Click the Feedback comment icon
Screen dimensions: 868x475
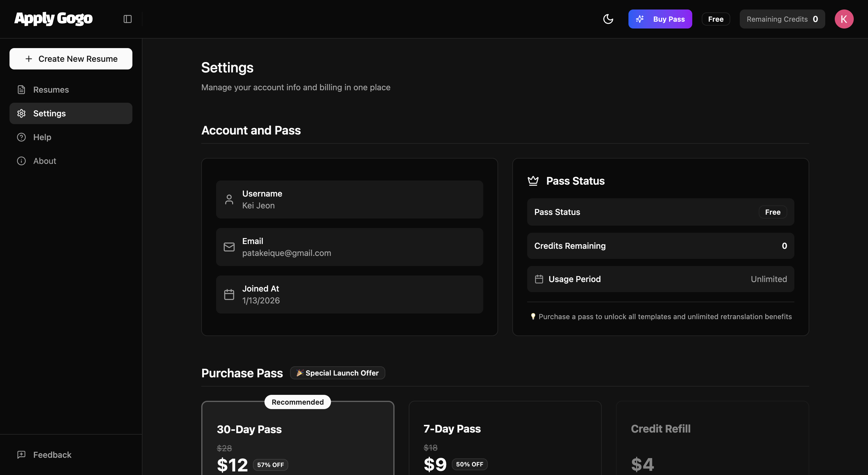pos(21,455)
